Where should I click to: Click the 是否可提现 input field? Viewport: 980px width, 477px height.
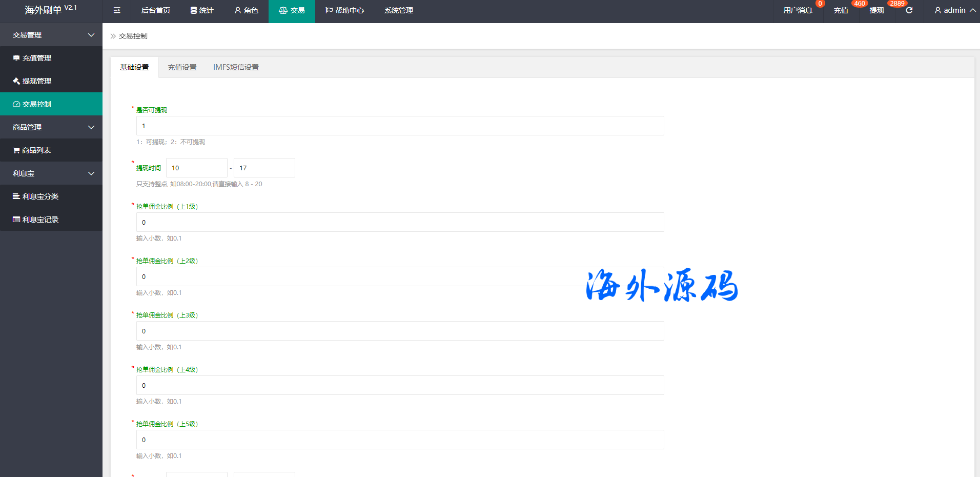400,126
